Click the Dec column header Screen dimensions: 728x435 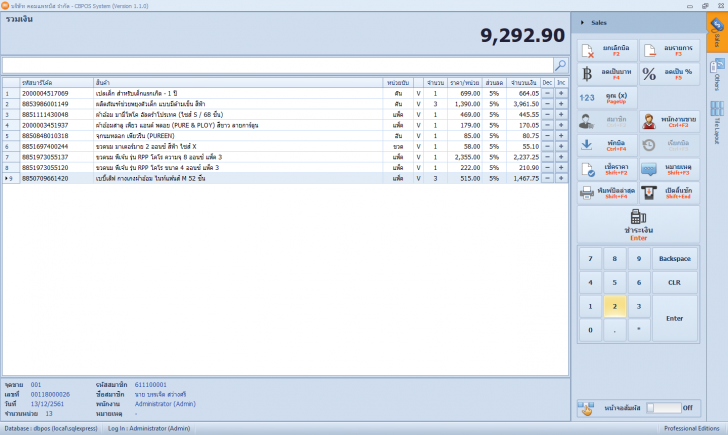(547, 83)
